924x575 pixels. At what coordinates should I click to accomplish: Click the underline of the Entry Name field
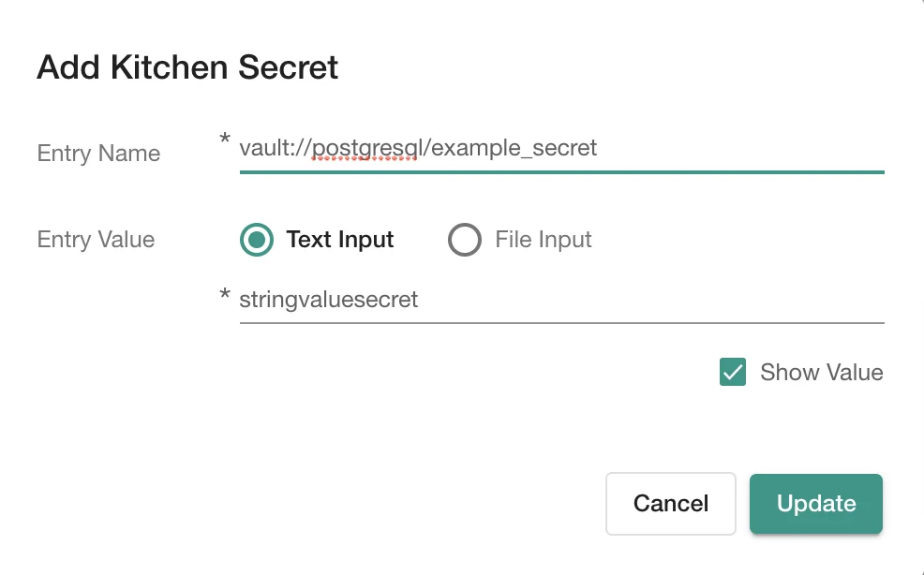point(562,172)
